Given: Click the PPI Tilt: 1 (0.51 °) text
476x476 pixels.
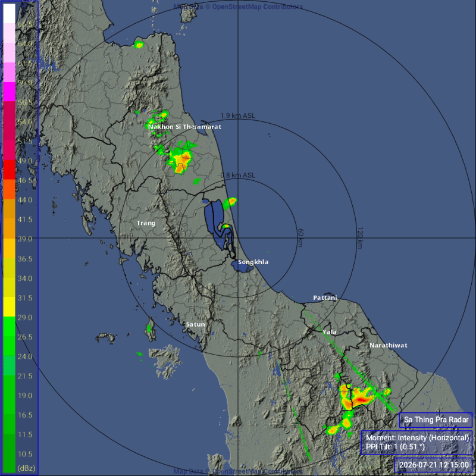Looking at the screenshot, I should click(395, 447).
